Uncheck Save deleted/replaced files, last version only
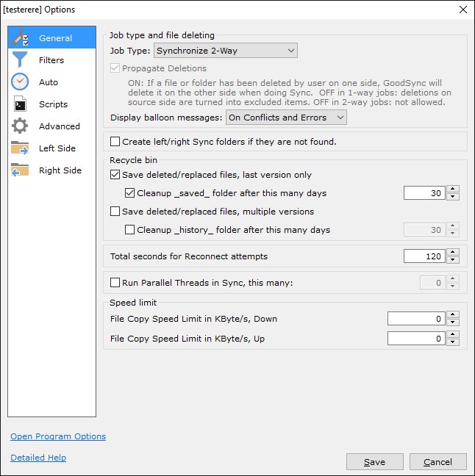Viewport: 475px width, 476px height. (115, 175)
